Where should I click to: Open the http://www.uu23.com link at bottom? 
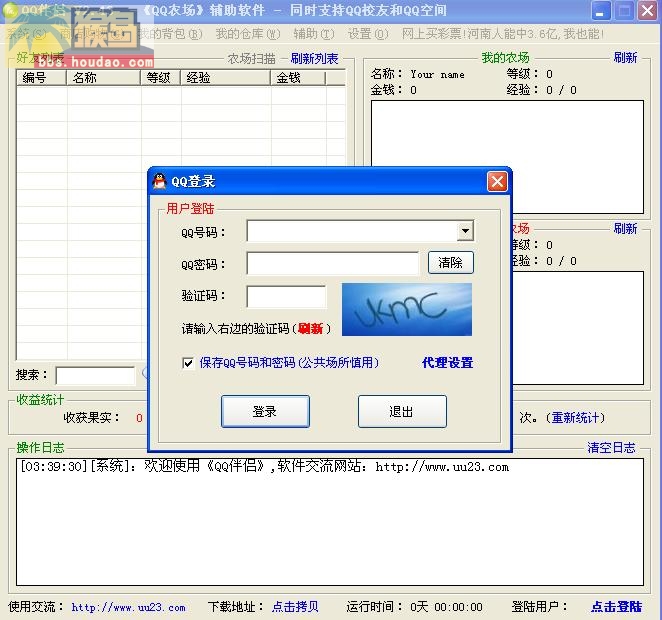click(128, 607)
